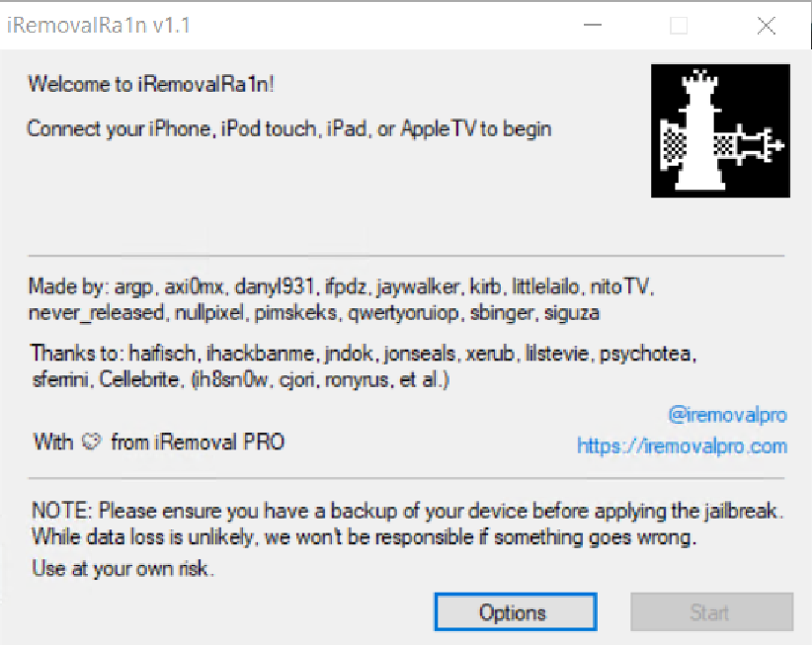The width and height of the screenshot is (812, 645).
Task: Open the Options button
Action: point(516,611)
